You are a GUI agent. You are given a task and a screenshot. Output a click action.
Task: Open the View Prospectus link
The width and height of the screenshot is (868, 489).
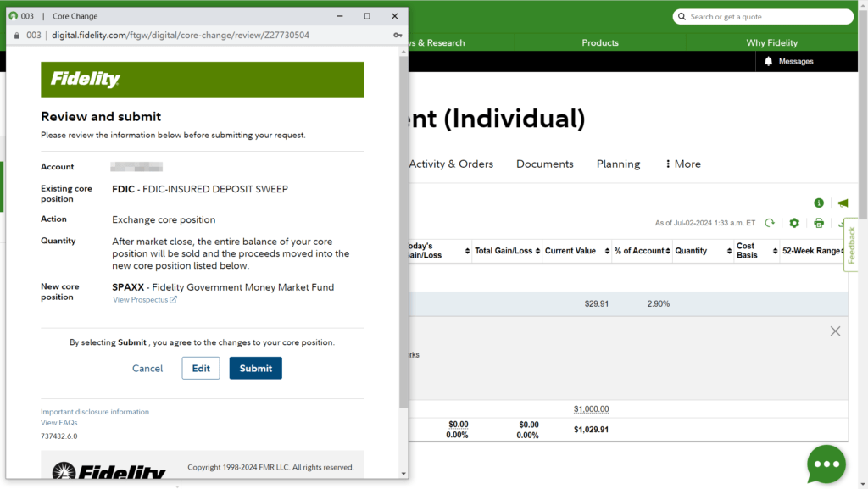[x=144, y=300]
